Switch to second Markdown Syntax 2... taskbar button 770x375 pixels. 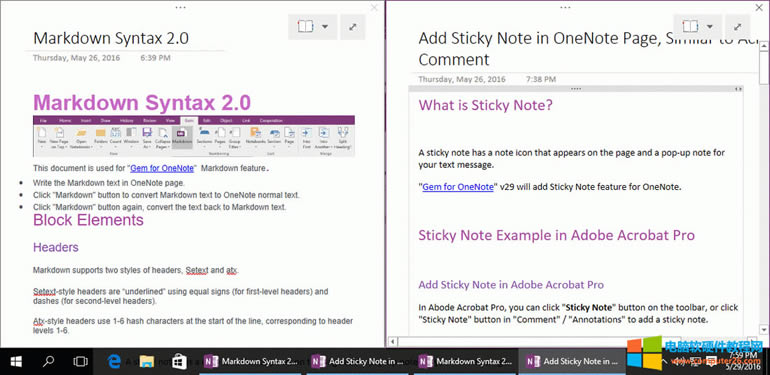click(x=465, y=361)
